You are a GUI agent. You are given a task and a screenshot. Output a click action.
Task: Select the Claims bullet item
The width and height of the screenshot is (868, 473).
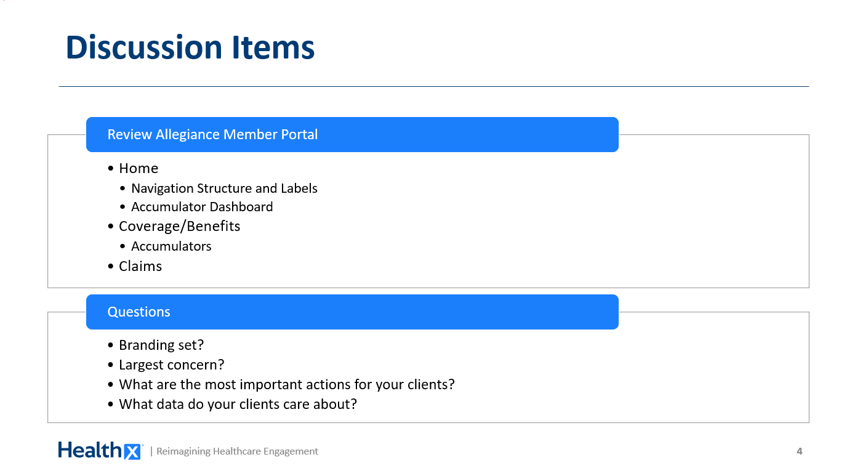tap(140, 266)
